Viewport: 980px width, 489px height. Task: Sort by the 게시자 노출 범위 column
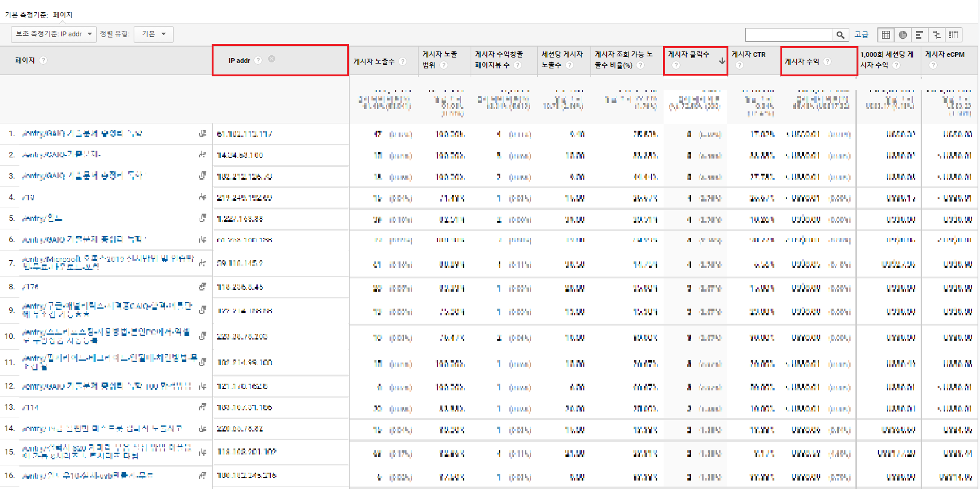(439, 59)
